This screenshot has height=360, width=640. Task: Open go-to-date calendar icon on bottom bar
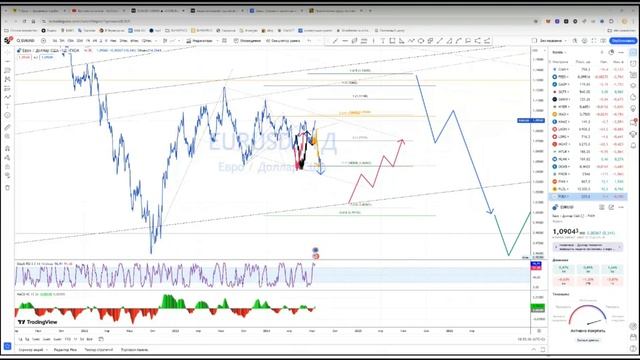101,339
